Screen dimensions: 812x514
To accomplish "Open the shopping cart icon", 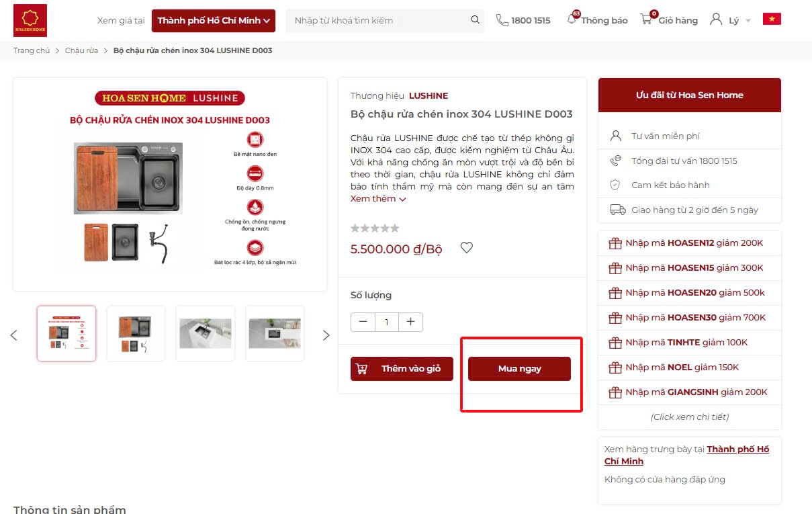I will (647, 19).
